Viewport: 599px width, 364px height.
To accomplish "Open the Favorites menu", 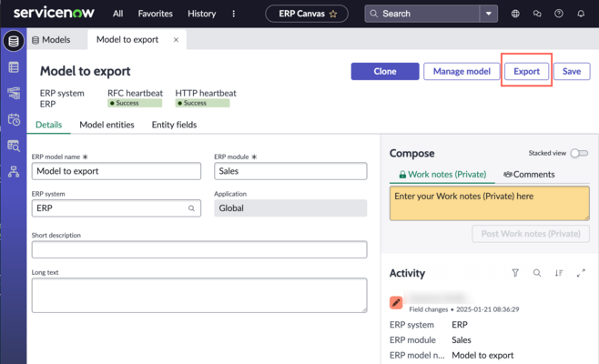I will (x=155, y=14).
